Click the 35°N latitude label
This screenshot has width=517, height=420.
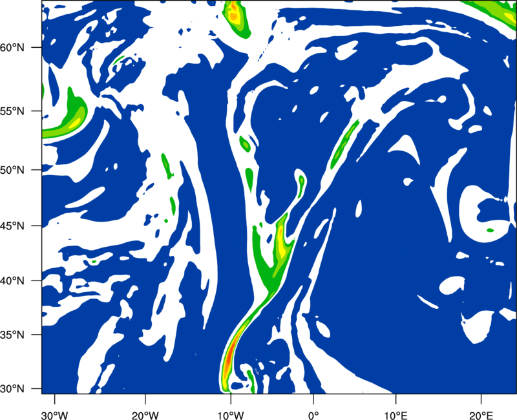[12, 335]
